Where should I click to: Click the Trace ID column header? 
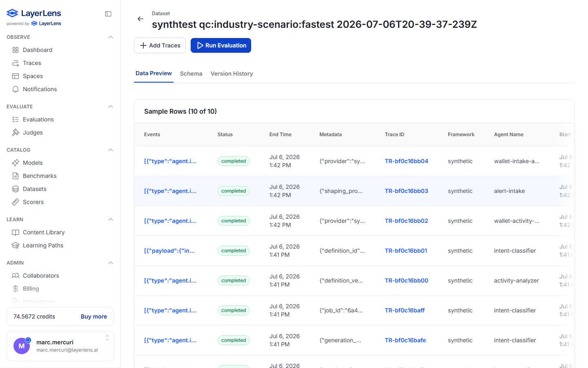[x=394, y=135]
